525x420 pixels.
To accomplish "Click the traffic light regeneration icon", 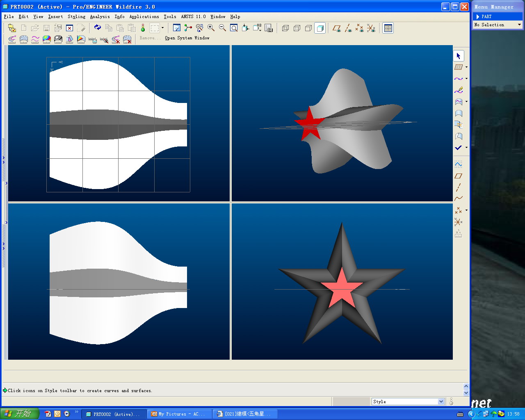I will (x=143, y=28).
